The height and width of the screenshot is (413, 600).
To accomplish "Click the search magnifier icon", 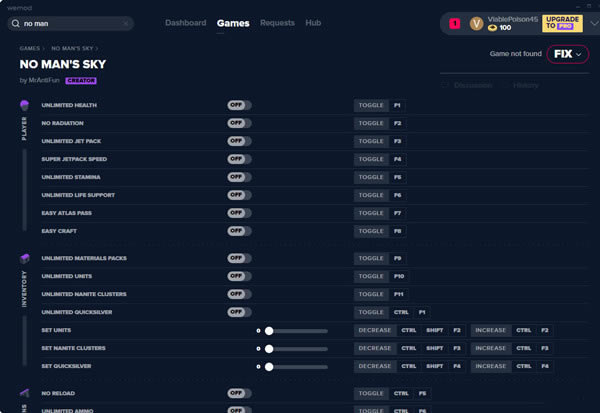I will (14, 23).
